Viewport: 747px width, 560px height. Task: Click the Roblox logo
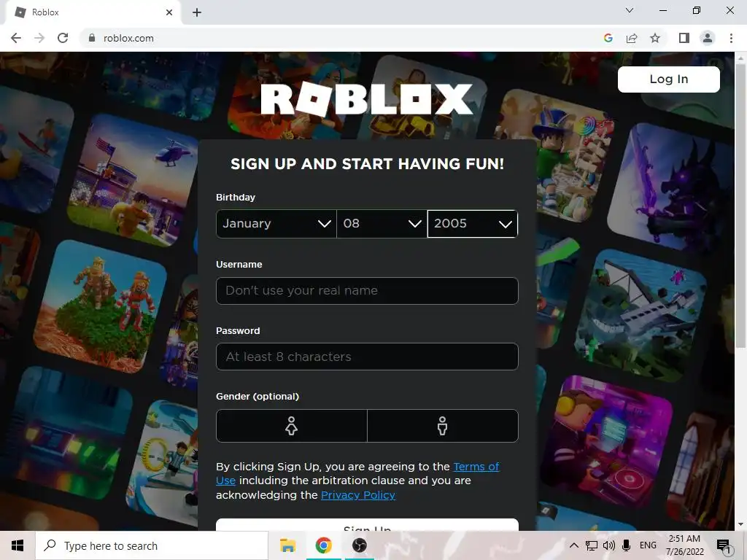[367, 99]
